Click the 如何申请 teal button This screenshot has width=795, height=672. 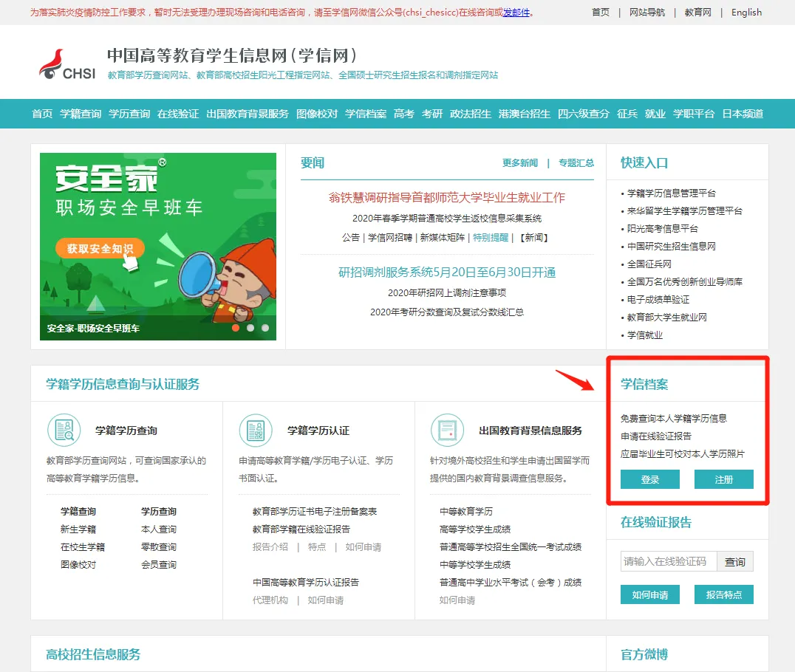coord(650,594)
